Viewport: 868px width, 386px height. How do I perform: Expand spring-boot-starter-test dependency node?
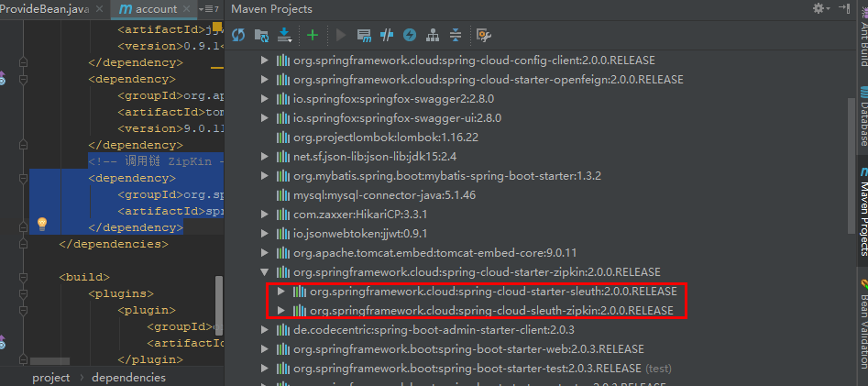(265, 369)
